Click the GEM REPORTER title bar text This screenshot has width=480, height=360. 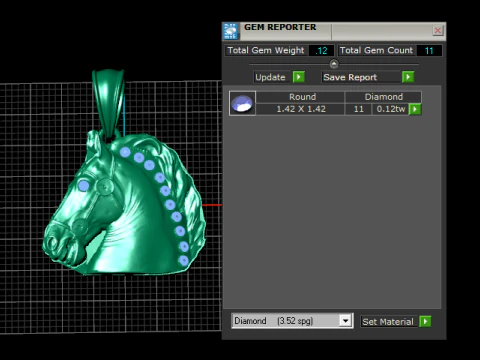[280, 27]
